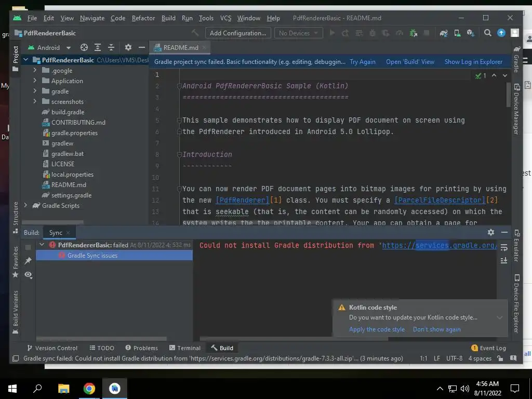Open Project panel options gear

[128, 47]
